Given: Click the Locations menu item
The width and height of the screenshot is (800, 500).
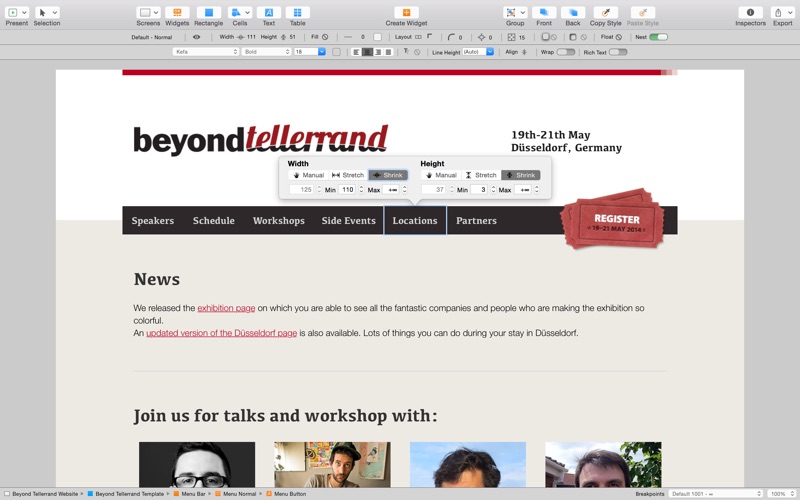Looking at the screenshot, I should point(415,220).
